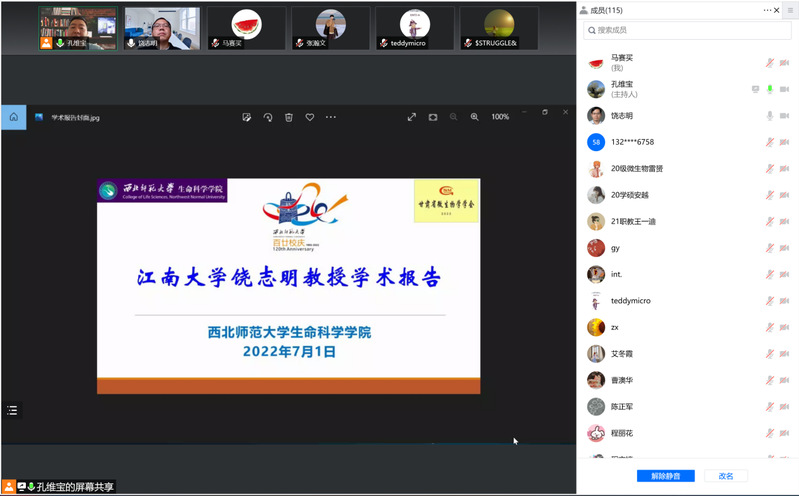Click the 解除静音 button

tap(665, 476)
